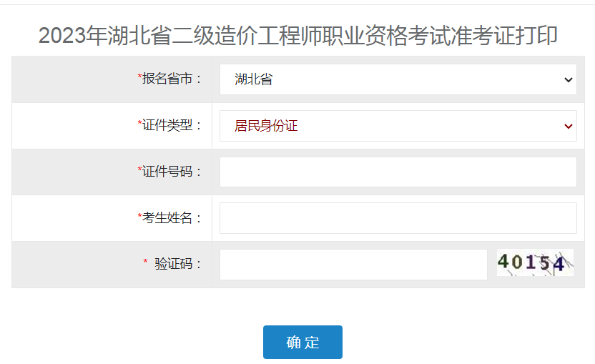Focus the 证件号码 input field

(398, 172)
